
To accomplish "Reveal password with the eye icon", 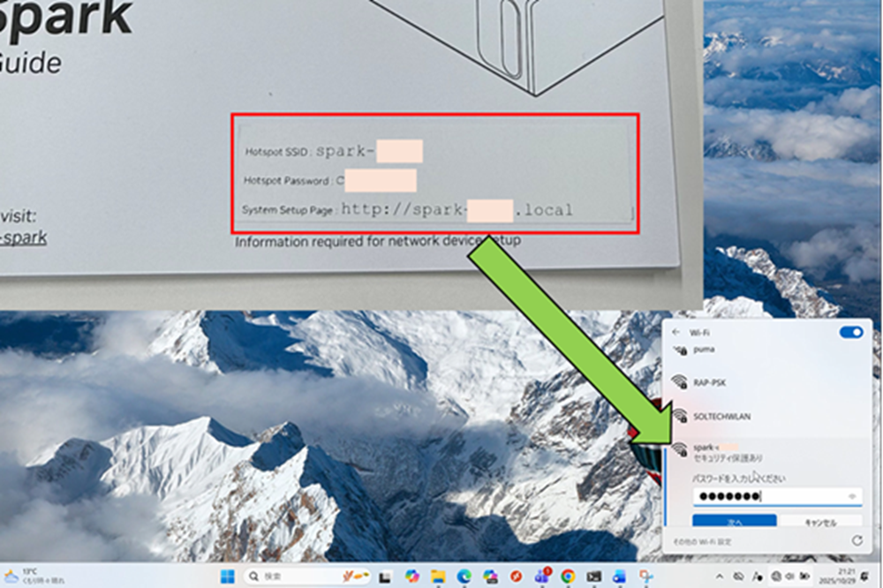I will (852, 496).
